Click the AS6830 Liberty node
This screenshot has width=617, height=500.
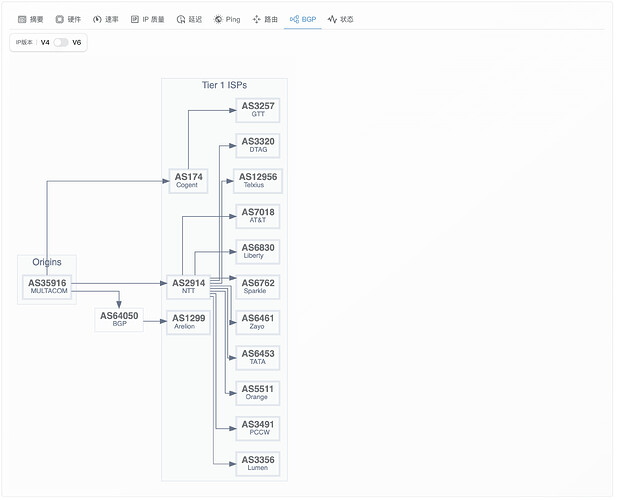point(258,252)
